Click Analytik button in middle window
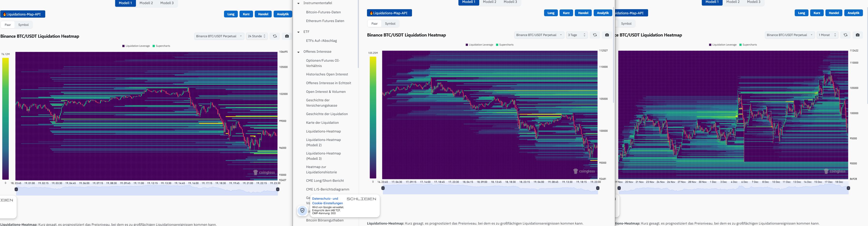This screenshot has width=868, height=226. pos(603,13)
